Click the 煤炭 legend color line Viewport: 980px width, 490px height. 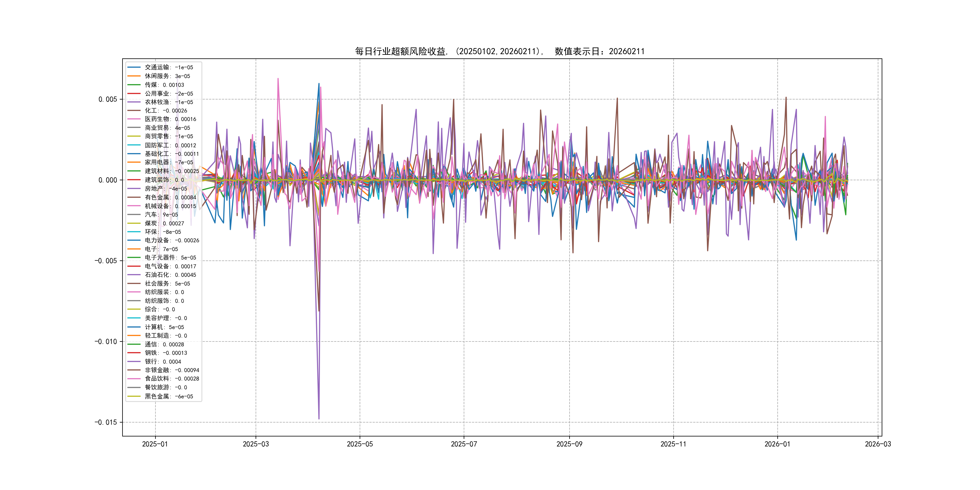pos(134,223)
